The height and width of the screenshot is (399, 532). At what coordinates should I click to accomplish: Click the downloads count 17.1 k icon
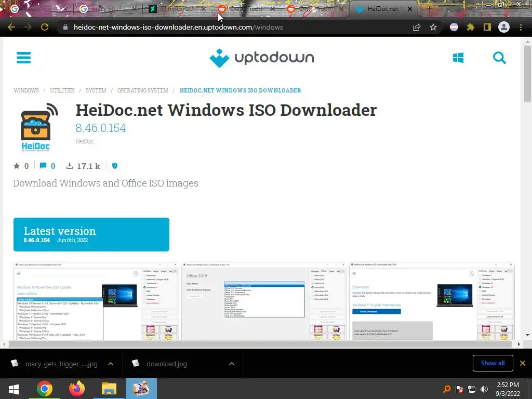pyautogui.click(x=69, y=166)
